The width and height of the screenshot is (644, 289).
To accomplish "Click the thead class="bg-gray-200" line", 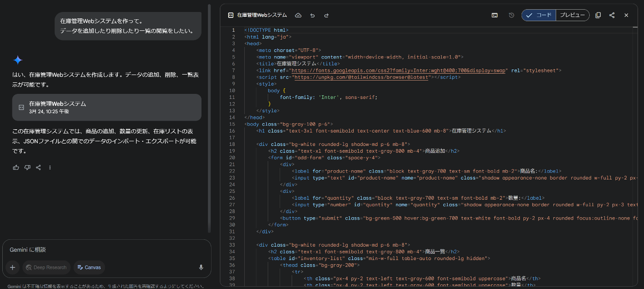I will pyautogui.click(x=319, y=265).
